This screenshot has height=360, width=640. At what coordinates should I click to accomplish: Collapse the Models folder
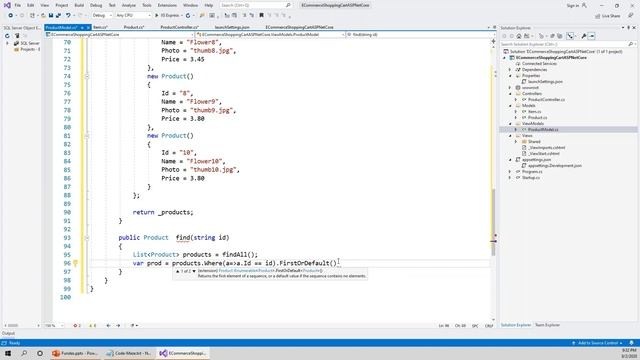[x=510, y=106]
